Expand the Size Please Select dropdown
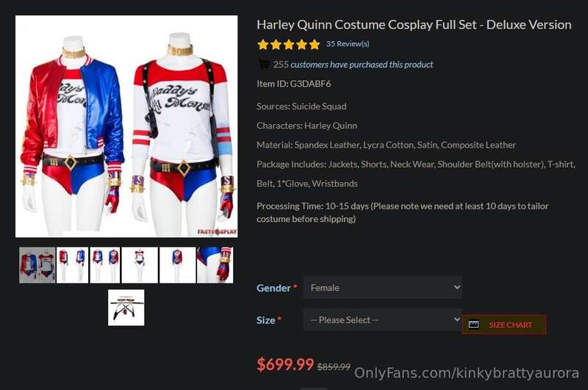 (382, 319)
